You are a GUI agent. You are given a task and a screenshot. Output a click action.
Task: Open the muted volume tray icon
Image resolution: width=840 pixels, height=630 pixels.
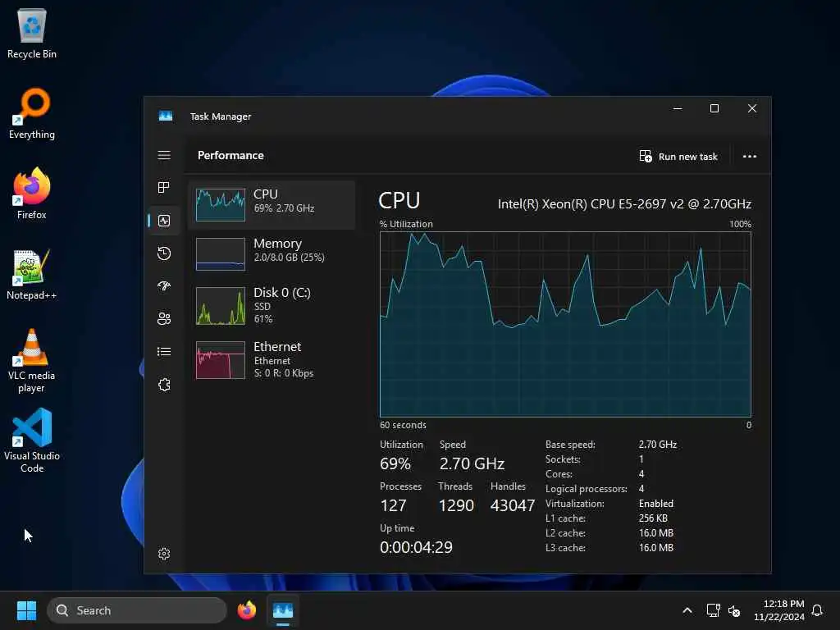pos(734,610)
